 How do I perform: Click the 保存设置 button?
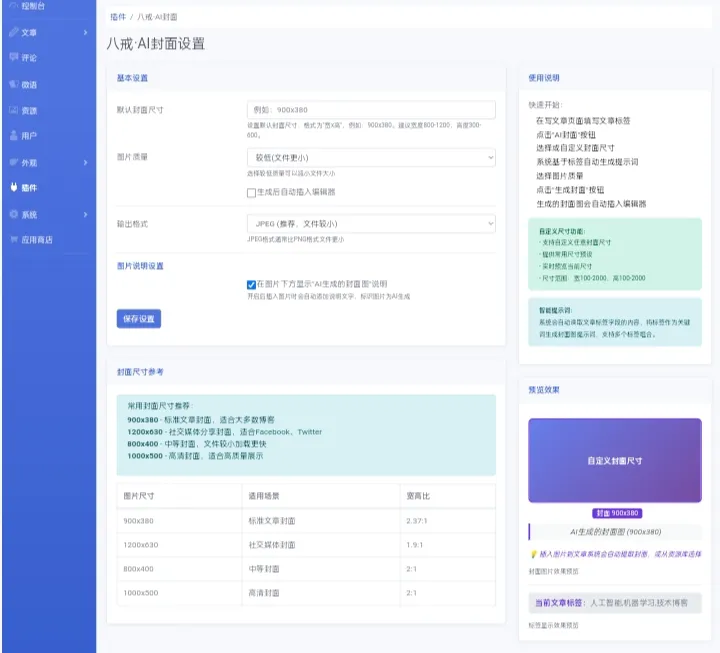[139, 319]
